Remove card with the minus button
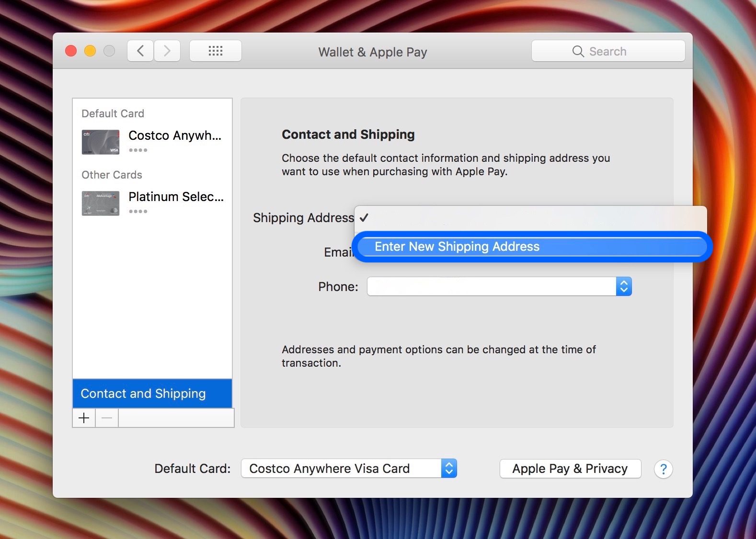The width and height of the screenshot is (756, 539). click(x=107, y=418)
